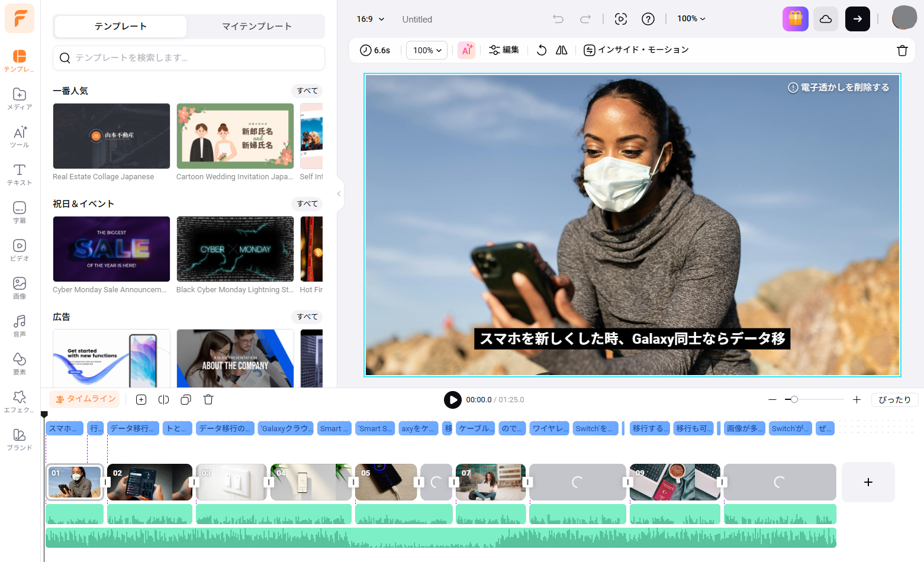924x562 pixels.
Task: Select the テンプレート tab
Action: point(121,27)
